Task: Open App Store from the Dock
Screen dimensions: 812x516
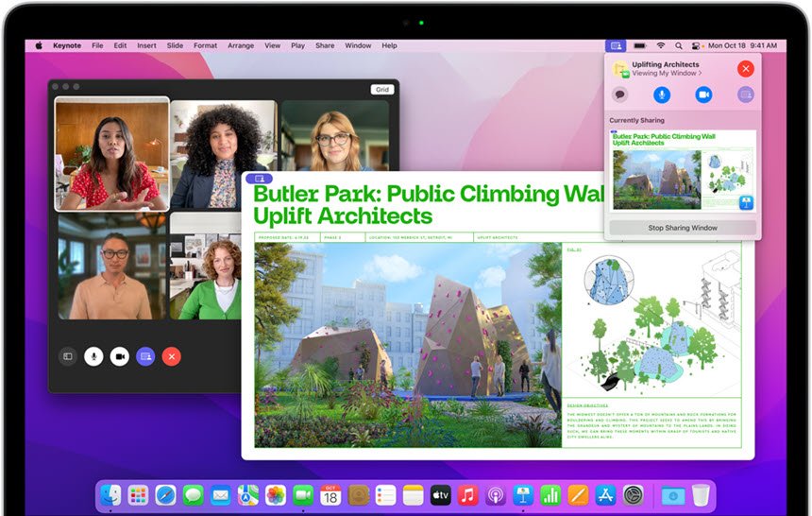Action: point(605,496)
